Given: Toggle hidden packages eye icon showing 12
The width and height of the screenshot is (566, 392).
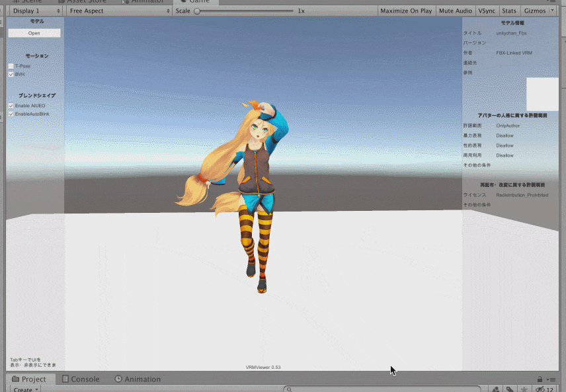Looking at the screenshot, I should coord(544,389).
